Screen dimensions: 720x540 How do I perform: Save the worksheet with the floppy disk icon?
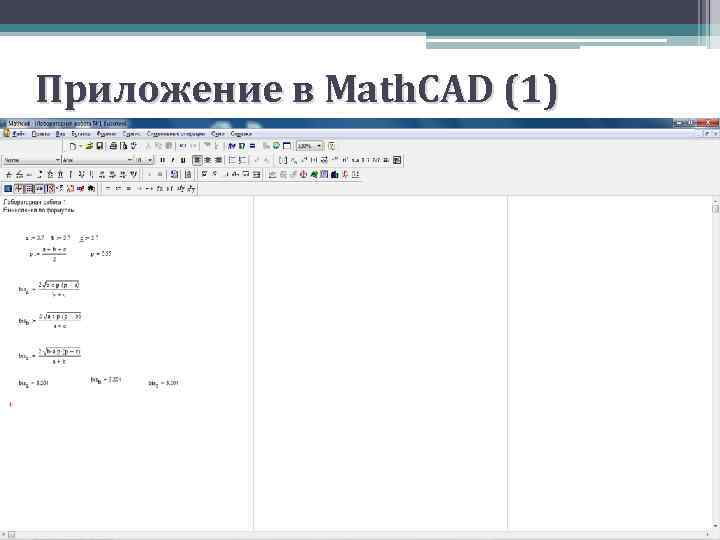tap(100, 146)
